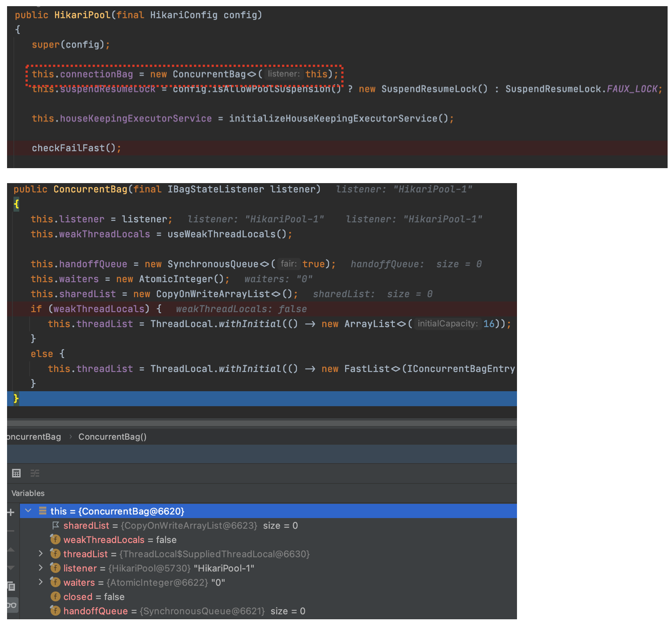Image resolution: width=672 pixels, height=625 pixels.
Task: Click the Trace Current Stream Chain icon
Action: tap(35, 473)
